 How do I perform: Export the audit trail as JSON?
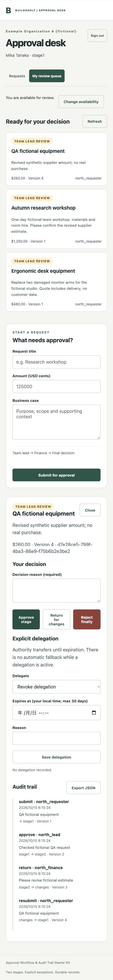(x=83, y=788)
